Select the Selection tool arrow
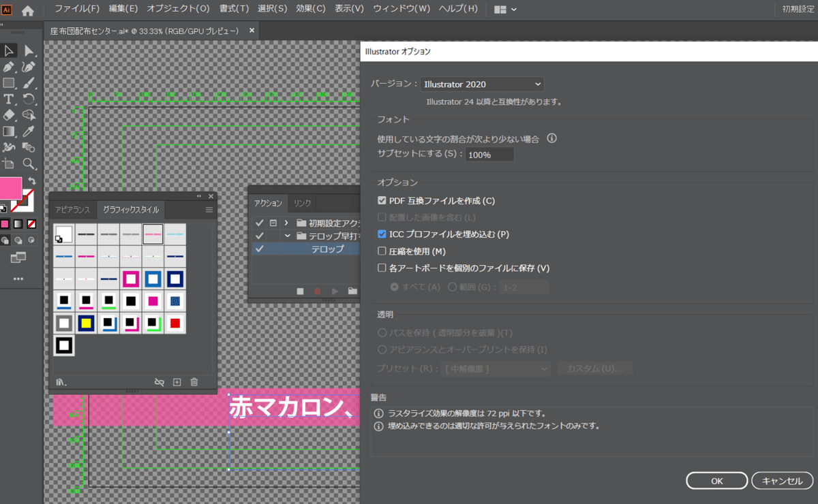 pyautogui.click(x=9, y=50)
